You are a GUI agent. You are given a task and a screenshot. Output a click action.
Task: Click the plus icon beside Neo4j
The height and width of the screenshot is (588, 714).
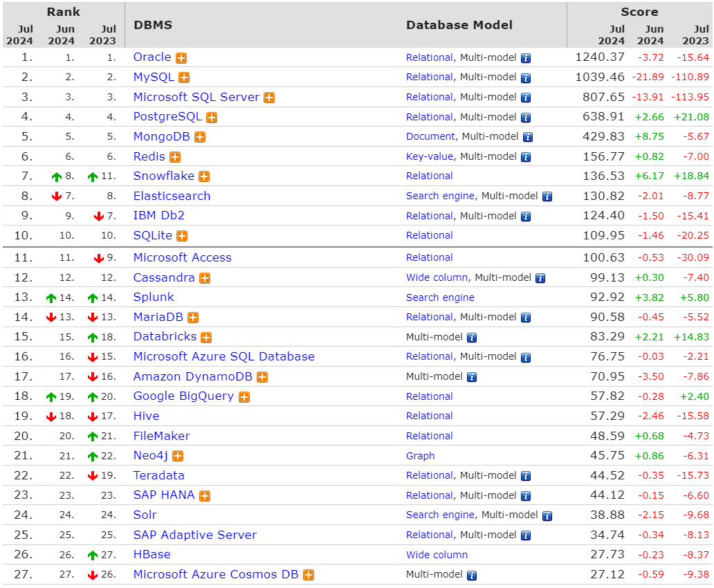click(178, 456)
